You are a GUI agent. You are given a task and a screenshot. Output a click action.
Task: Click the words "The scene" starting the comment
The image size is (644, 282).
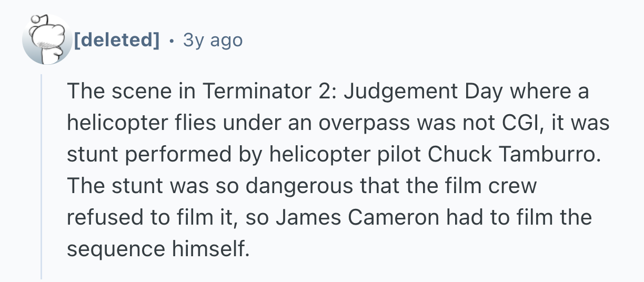(x=108, y=93)
